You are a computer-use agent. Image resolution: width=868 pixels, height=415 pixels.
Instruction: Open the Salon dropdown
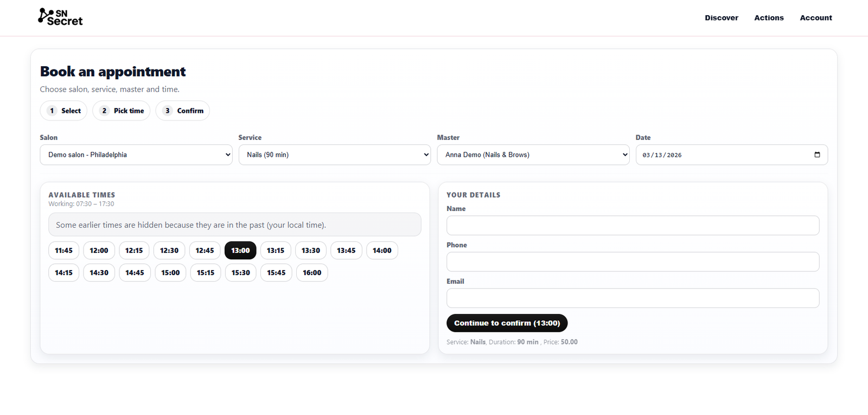click(136, 155)
